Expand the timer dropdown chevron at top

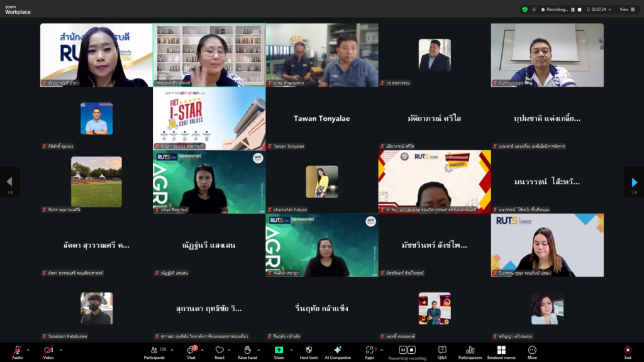click(x=609, y=9)
